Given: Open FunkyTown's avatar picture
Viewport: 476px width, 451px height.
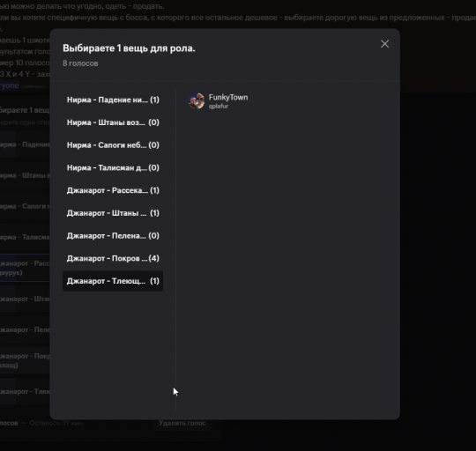Looking at the screenshot, I should [x=197, y=101].
